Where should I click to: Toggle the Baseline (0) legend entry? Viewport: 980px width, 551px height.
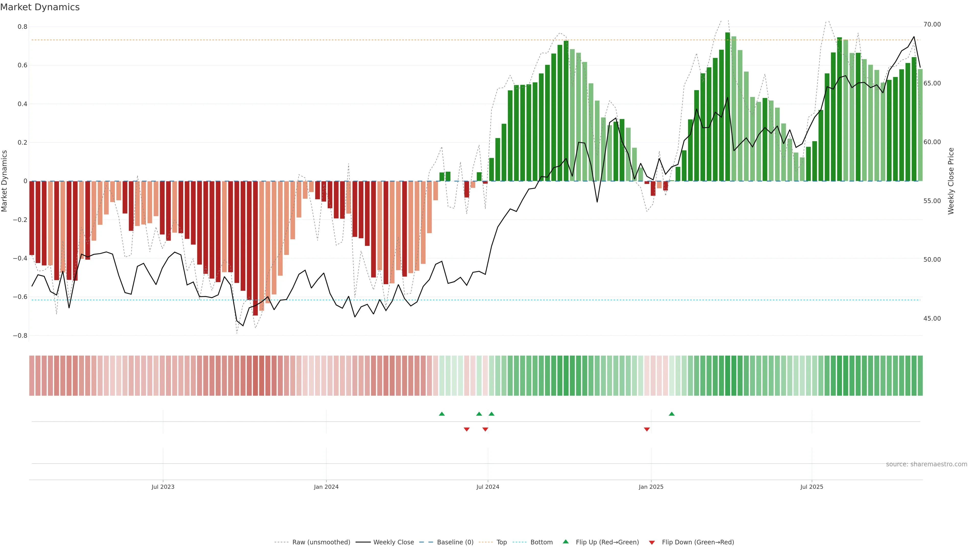455,542
